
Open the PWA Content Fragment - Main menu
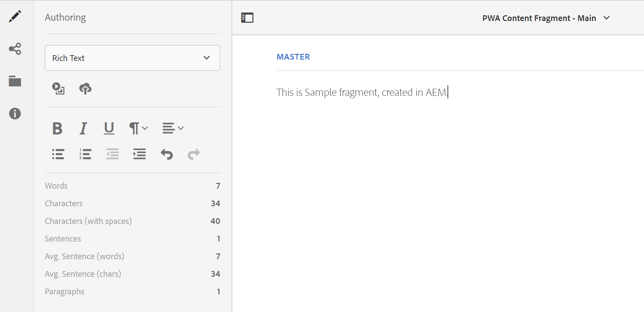546,18
